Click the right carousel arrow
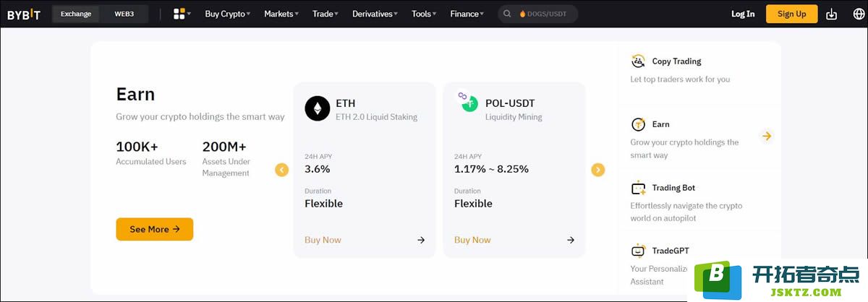868x302 pixels. pos(597,170)
